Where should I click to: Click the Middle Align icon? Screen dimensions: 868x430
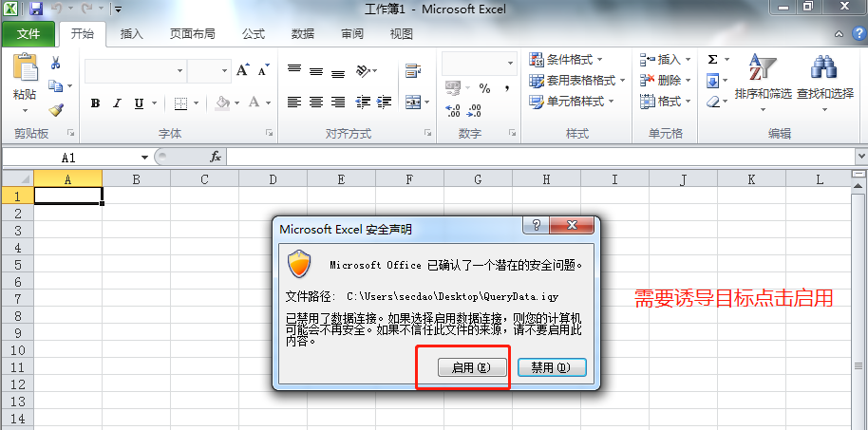pos(316,70)
